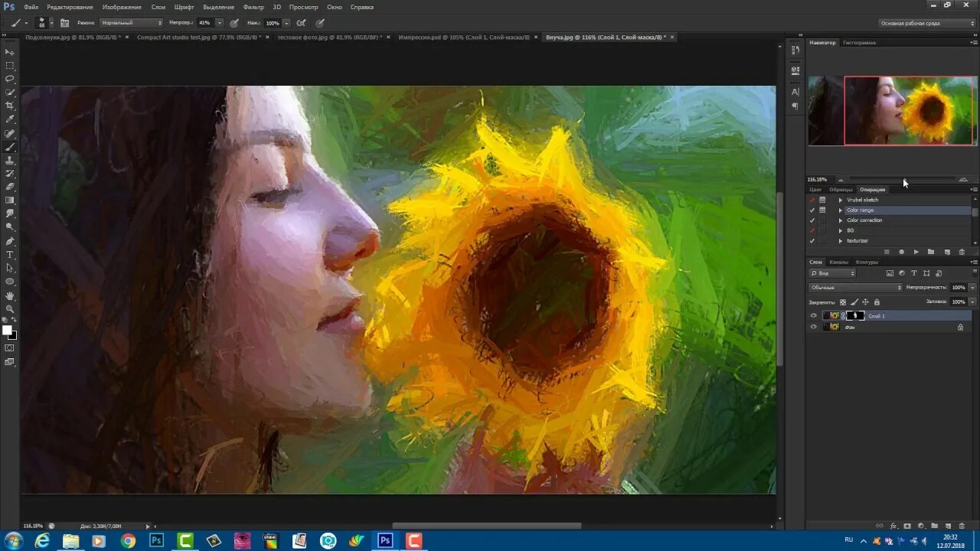Select the Horizontal Type tool

(x=10, y=255)
